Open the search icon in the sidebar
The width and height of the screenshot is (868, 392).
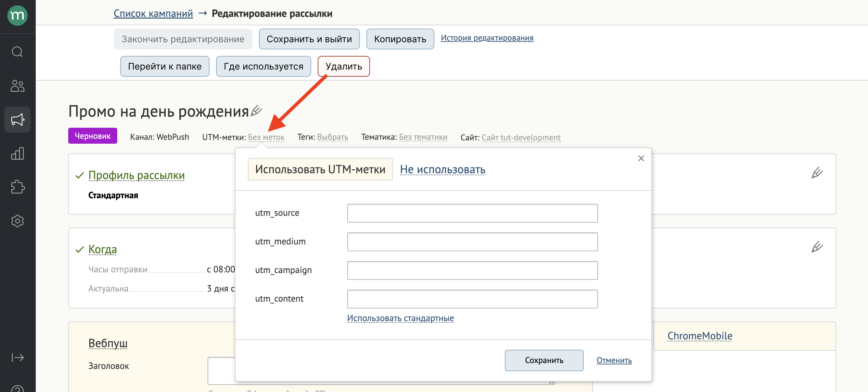tap(18, 52)
